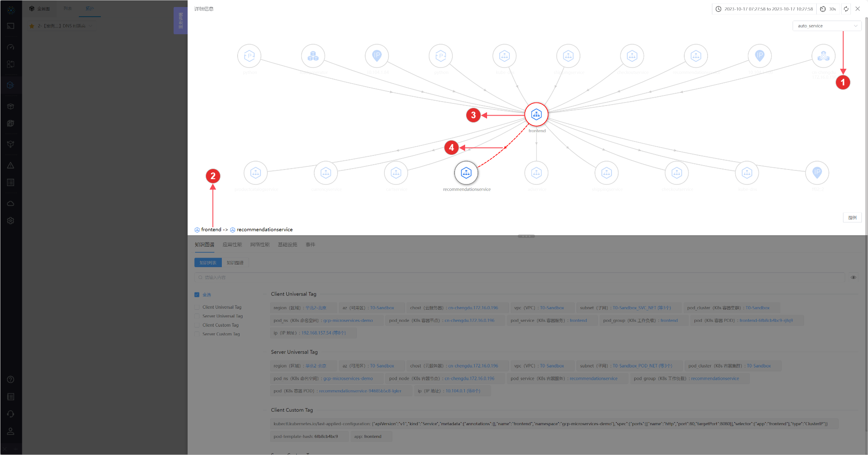The width and height of the screenshot is (868, 455).
Task: Open the alert triangle icon in sidebar
Action: click(11, 166)
